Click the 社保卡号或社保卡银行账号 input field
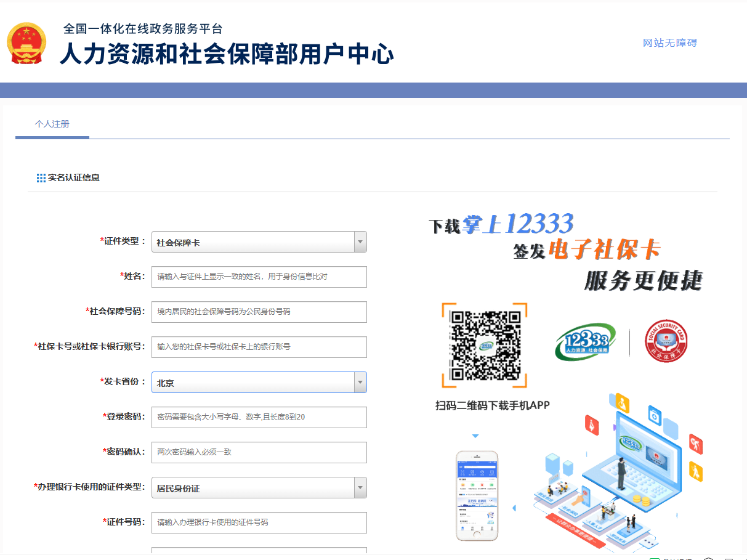The height and width of the screenshot is (560, 747). pos(259,347)
